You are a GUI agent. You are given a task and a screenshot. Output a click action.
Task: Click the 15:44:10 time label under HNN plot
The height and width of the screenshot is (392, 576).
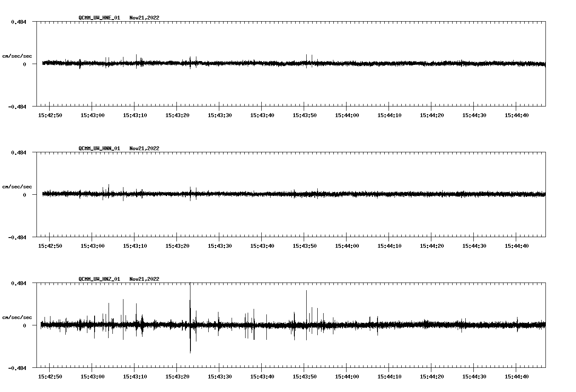389,246
